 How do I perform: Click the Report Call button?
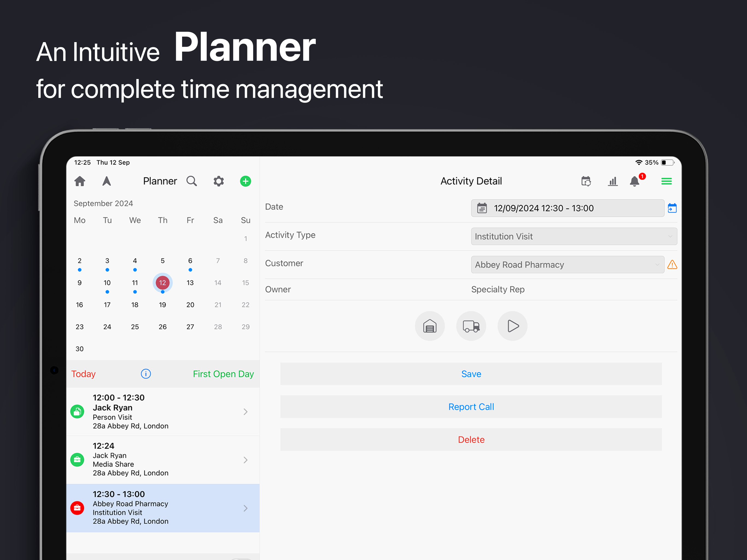point(471,407)
